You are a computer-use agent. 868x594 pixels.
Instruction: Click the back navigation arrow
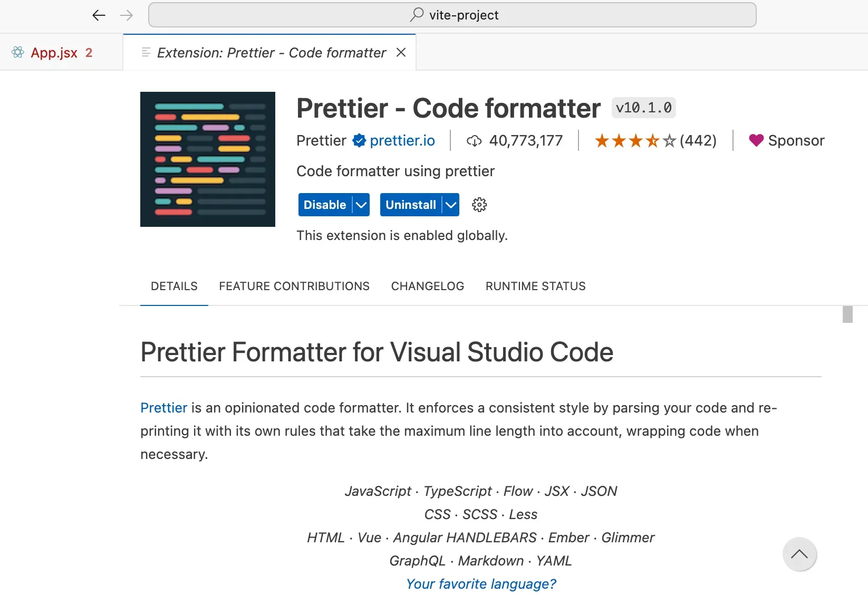(99, 15)
